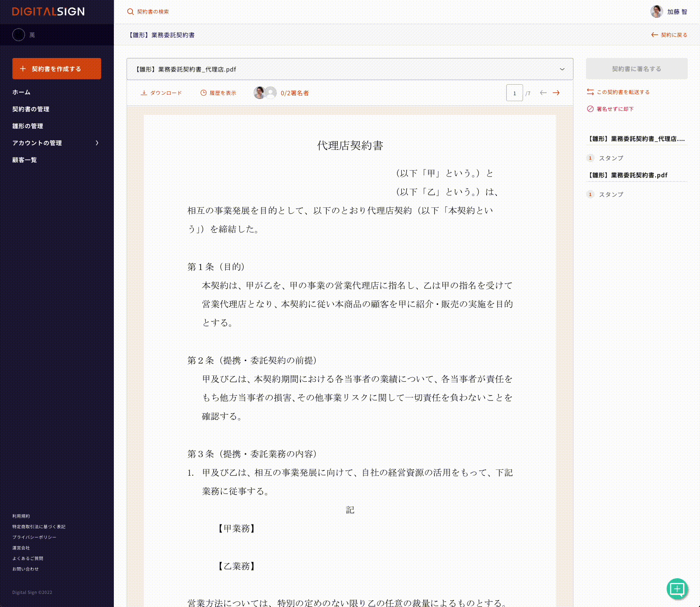
Task: Expand the PDF file selector dropdown
Action: 562,69
